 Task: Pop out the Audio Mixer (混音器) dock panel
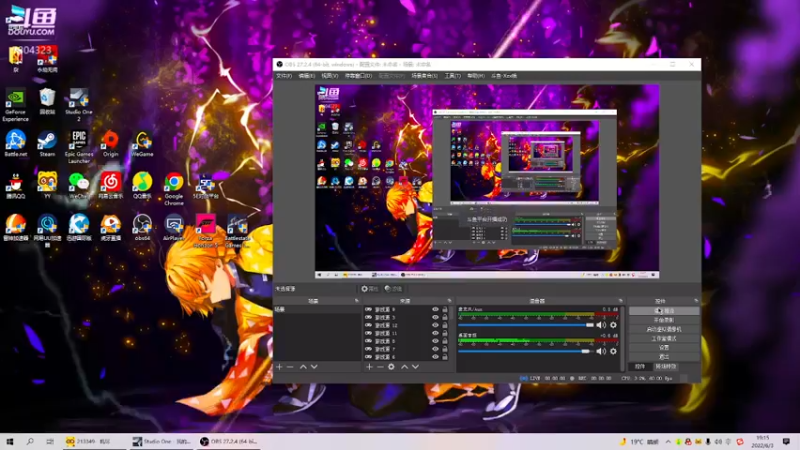click(x=620, y=301)
